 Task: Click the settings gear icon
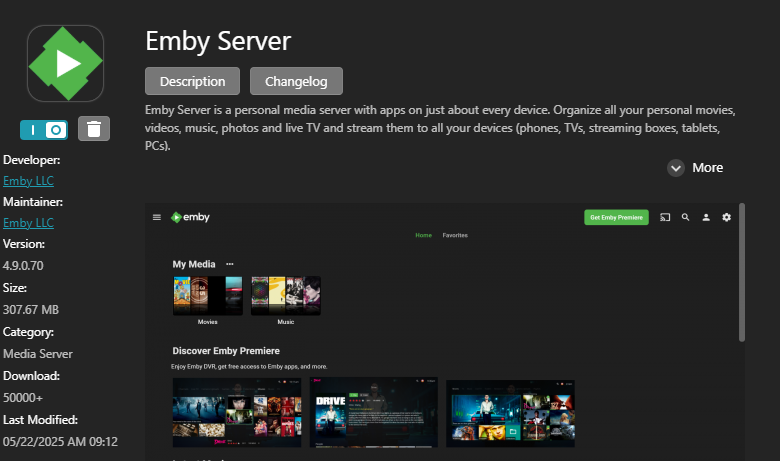726,217
